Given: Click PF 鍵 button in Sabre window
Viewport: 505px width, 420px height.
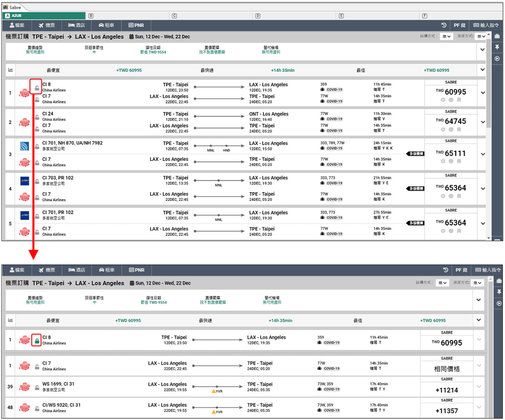Looking at the screenshot, I should point(459,25).
